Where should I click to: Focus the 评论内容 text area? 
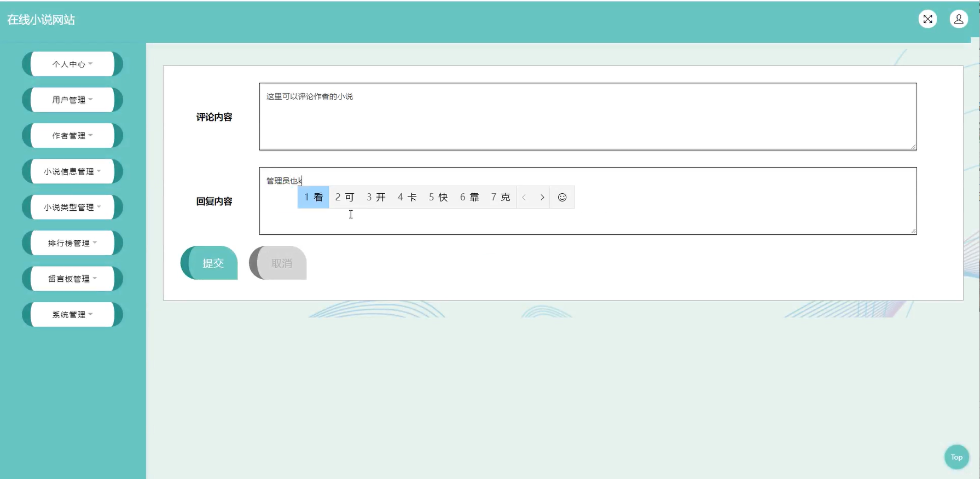coord(588,117)
